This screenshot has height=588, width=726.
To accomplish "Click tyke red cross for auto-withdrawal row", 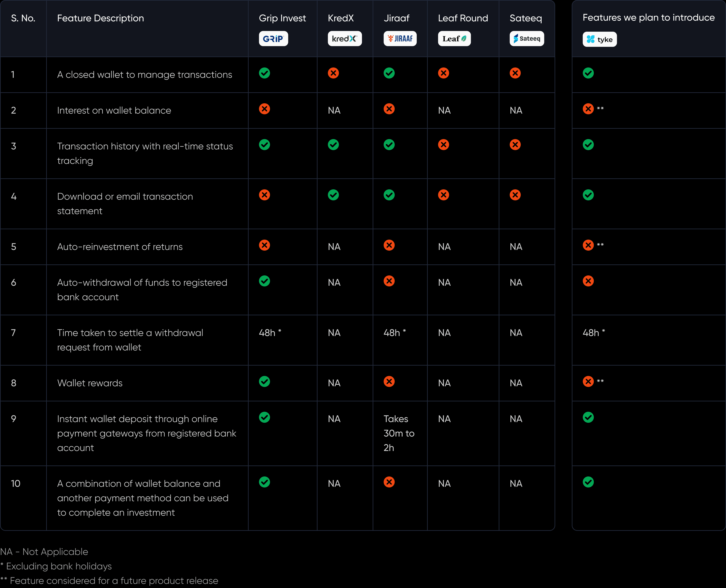I will coord(588,281).
